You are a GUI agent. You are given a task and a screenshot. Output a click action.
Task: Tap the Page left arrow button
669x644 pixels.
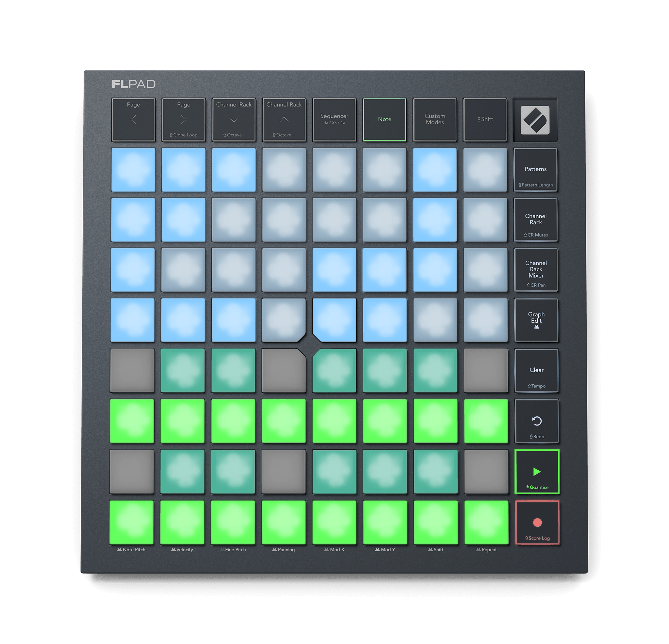click(x=134, y=120)
